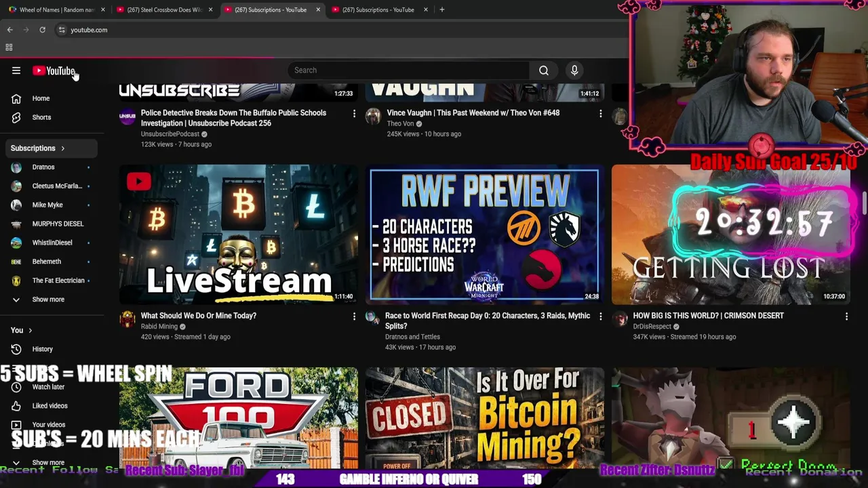Open options menu for Vince Vaughn video
The width and height of the screenshot is (868, 488).
pyautogui.click(x=600, y=113)
